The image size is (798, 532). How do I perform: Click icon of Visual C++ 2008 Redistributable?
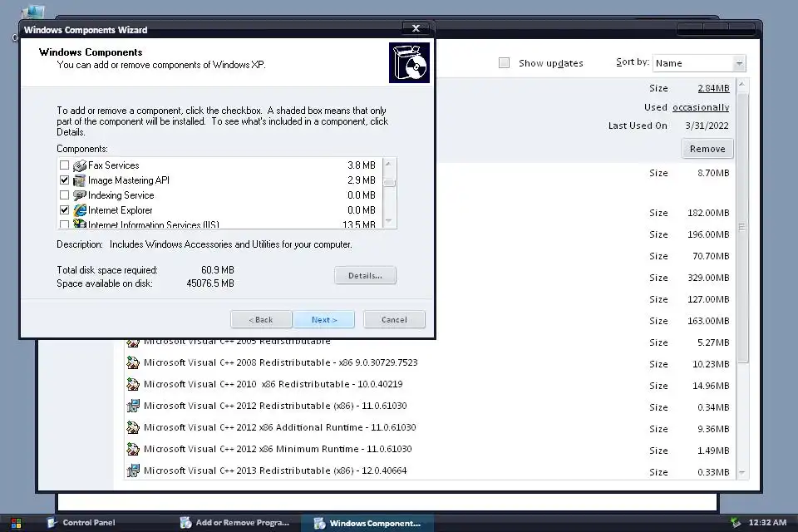point(133,362)
